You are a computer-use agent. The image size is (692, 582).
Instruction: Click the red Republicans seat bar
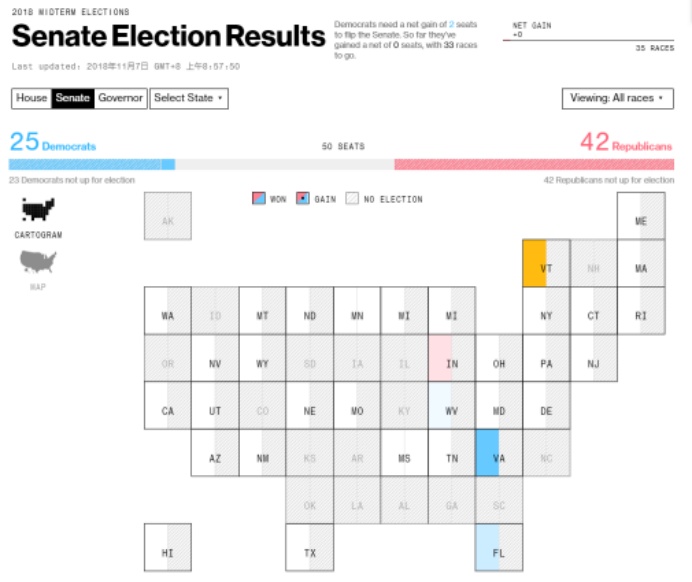point(533,164)
